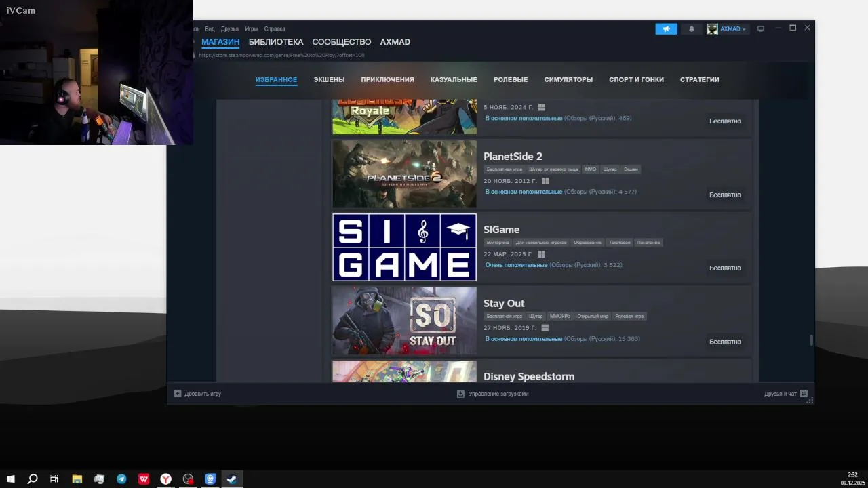Switch to Big Picture mode monitor icon
The height and width of the screenshot is (488, 868).
tap(761, 28)
